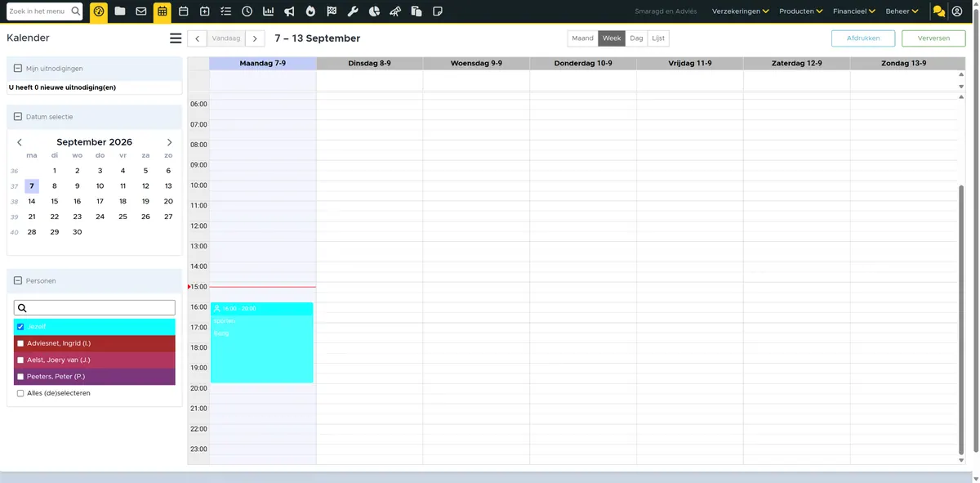
Task: Open the bar chart icon
Action: pos(269,11)
